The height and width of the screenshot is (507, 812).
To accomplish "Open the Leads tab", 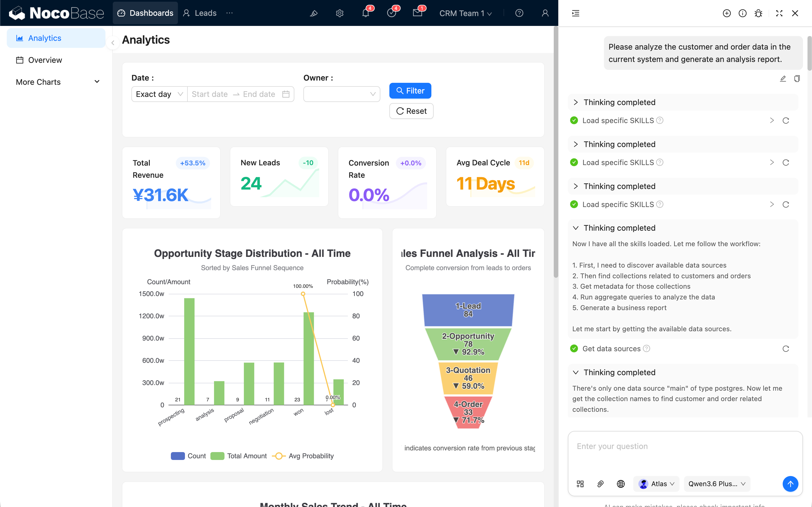I will pos(200,13).
